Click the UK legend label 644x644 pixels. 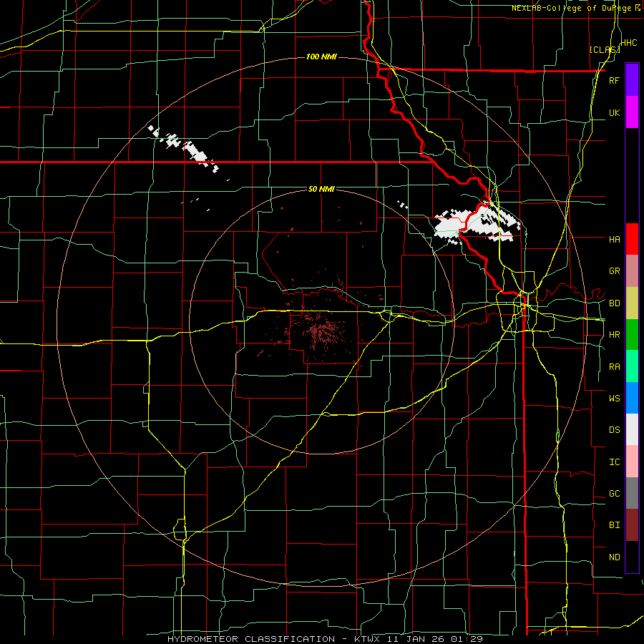coord(614,112)
